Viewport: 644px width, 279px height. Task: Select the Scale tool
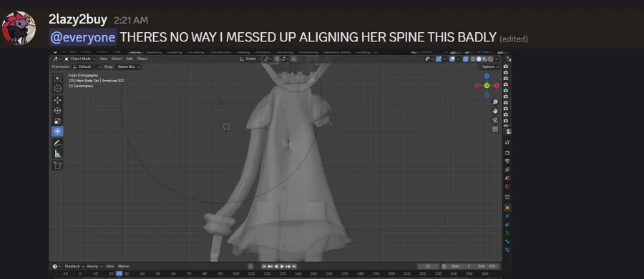pos(57,121)
